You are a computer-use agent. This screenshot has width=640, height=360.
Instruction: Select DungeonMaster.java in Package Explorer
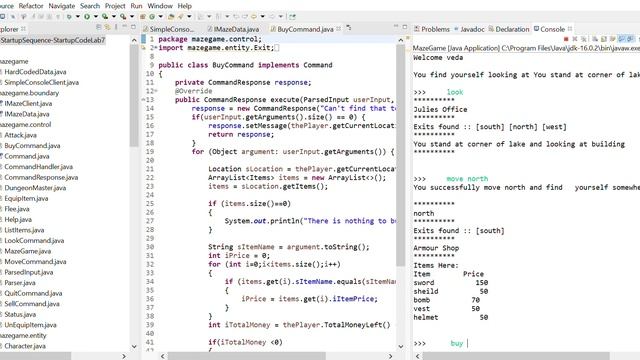click(x=35, y=188)
